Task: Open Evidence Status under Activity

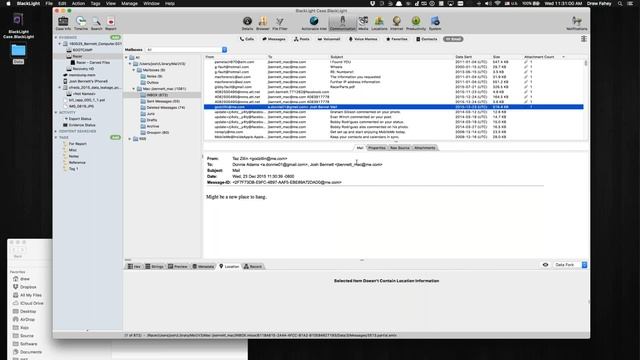Action: (79, 125)
